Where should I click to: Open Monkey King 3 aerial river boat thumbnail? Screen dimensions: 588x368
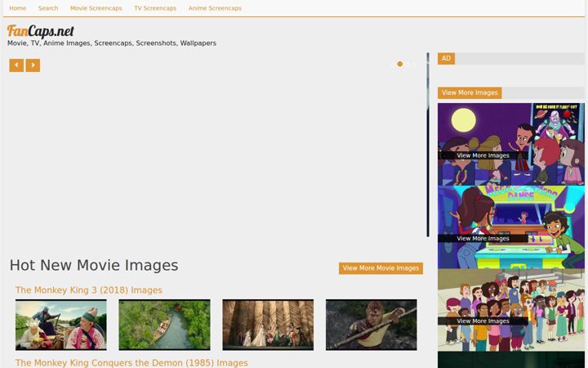(x=165, y=325)
